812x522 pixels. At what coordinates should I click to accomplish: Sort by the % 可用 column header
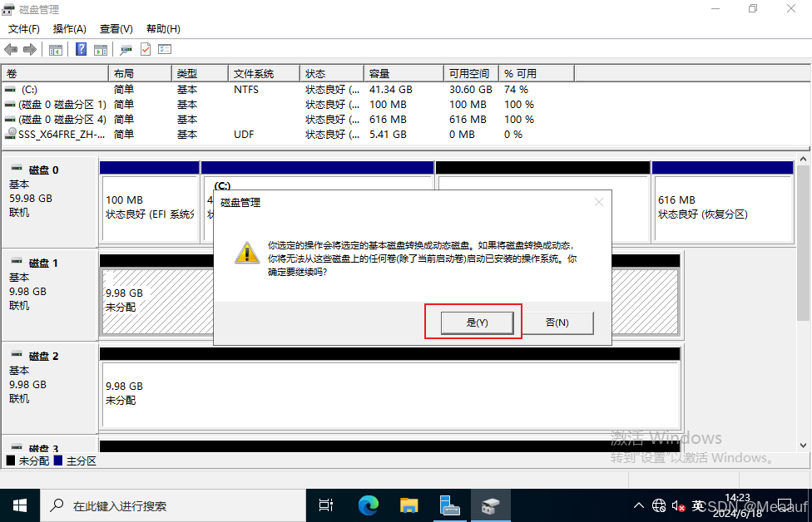(537, 74)
